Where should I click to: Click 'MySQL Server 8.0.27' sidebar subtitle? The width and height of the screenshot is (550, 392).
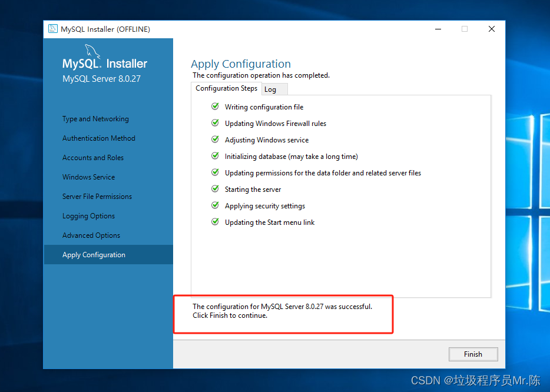click(101, 78)
